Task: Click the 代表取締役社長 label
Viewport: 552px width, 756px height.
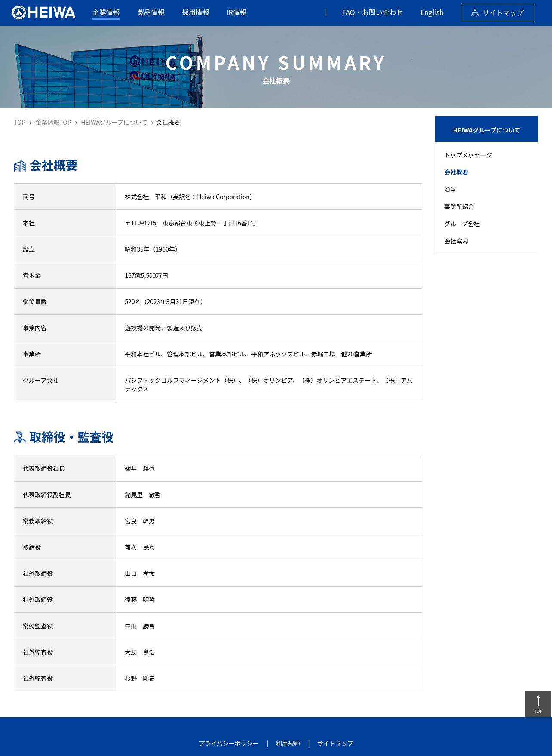Action: click(x=44, y=469)
